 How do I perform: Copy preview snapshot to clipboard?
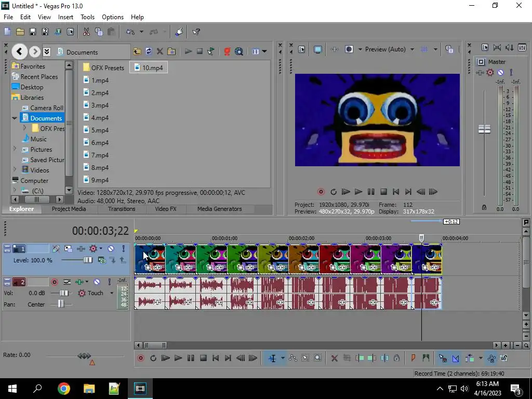pos(449,49)
